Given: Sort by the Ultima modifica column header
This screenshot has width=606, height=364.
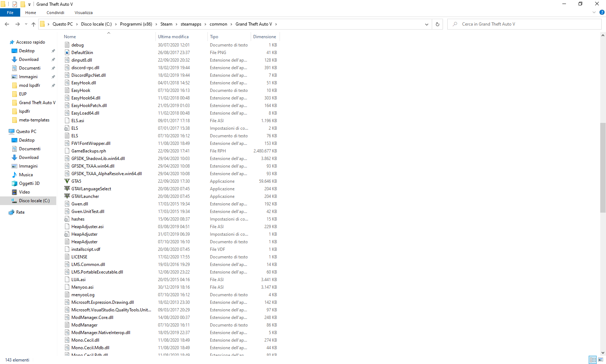Looking at the screenshot, I should tap(182, 37).
